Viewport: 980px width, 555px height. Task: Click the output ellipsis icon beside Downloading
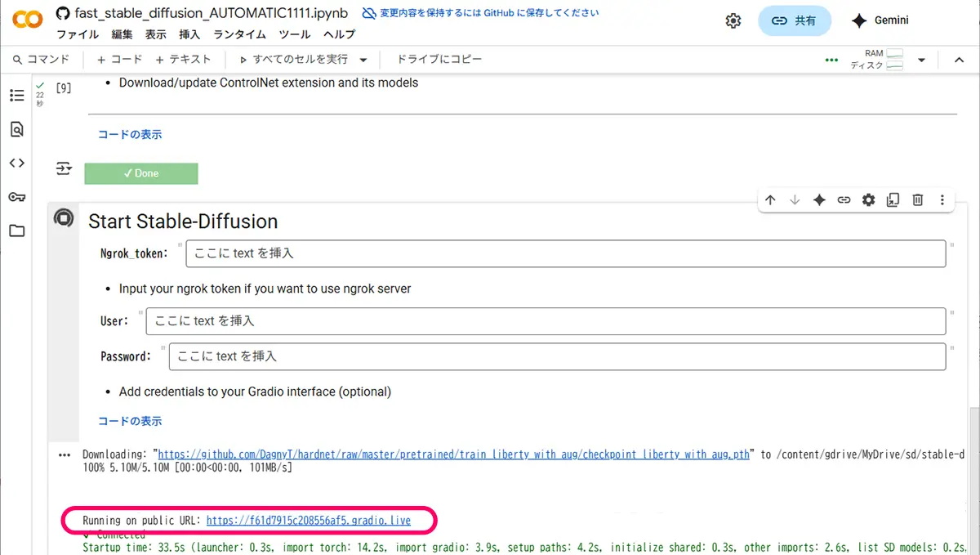coord(65,455)
